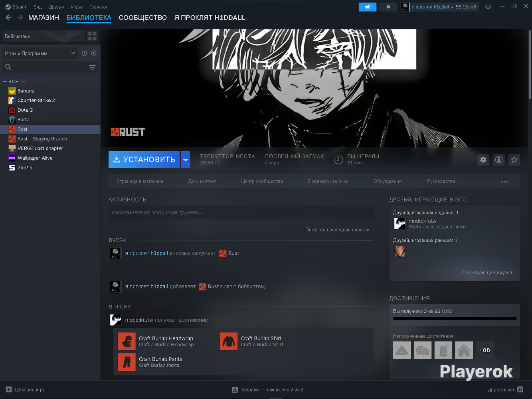Click the house locked achievement icon

464,350
